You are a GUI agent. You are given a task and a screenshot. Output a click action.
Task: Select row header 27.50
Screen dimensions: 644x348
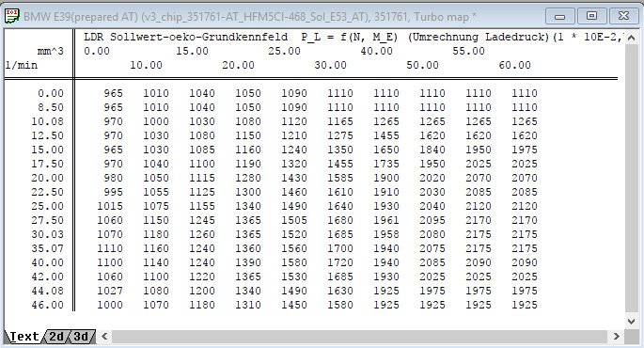pos(48,220)
